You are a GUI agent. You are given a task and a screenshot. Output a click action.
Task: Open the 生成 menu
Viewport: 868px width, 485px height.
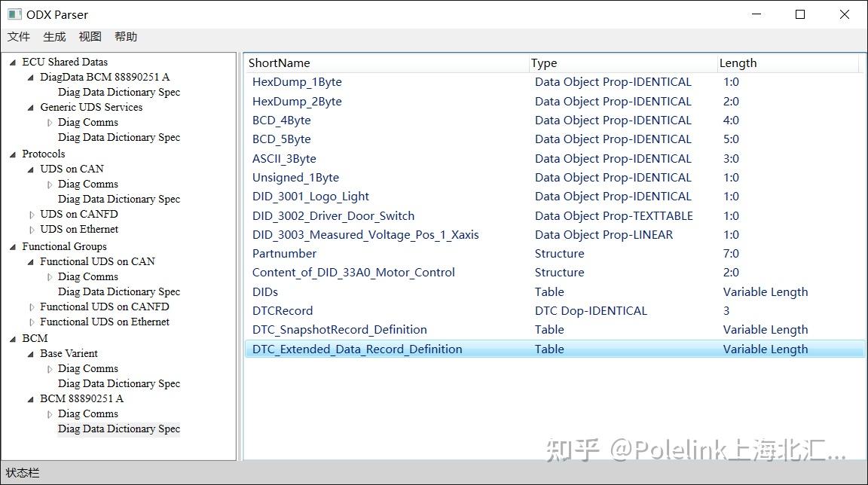[53, 36]
